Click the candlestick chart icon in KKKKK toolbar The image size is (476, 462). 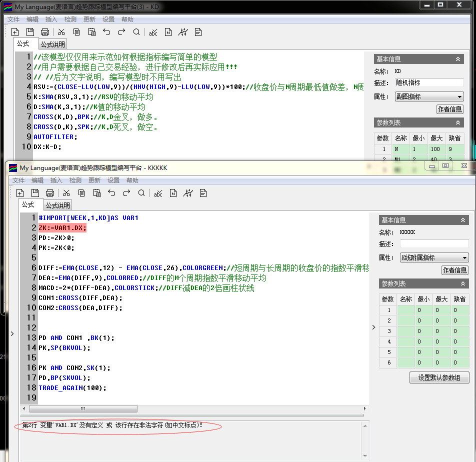tap(188, 193)
